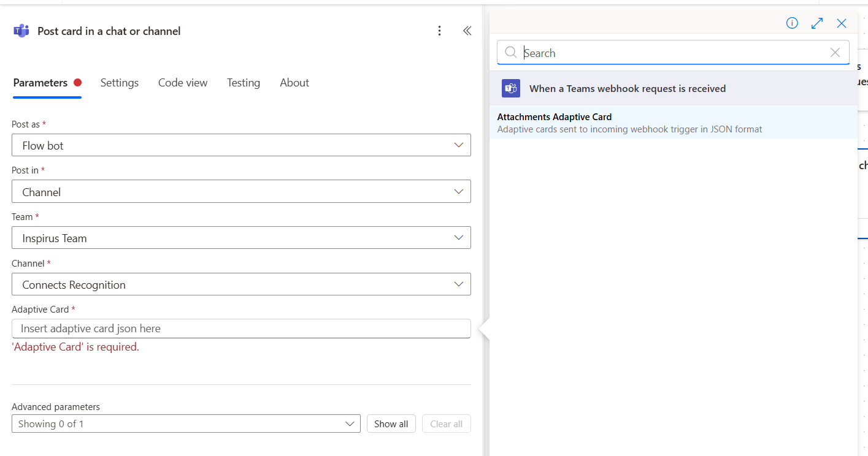The height and width of the screenshot is (456, 868).
Task: Click the info icon in dynamic content panel
Action: click(792, 23)
